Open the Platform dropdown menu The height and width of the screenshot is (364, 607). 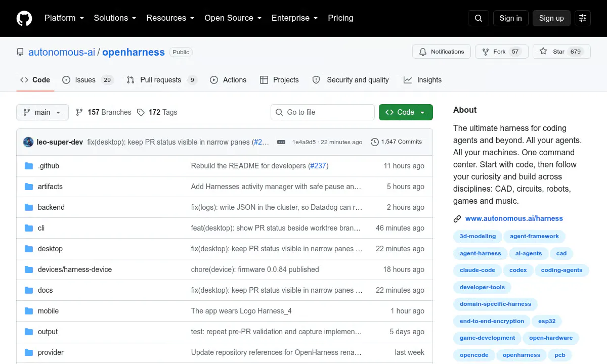[x=65, y=18]
